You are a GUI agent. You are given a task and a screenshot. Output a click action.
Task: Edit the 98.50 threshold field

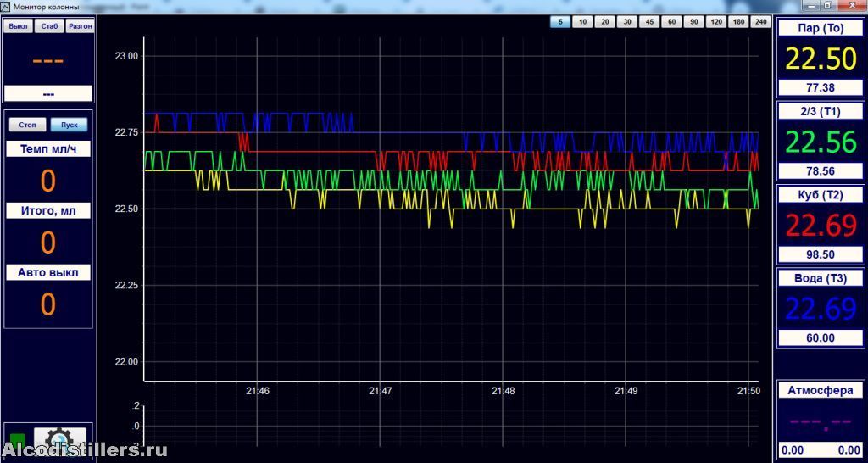pos(821,254)
